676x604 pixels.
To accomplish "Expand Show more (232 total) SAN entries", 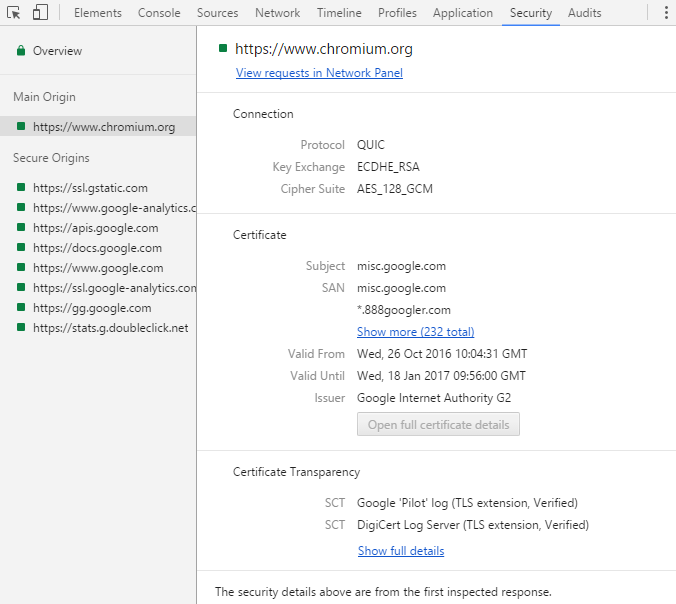I will pos(416,332).
